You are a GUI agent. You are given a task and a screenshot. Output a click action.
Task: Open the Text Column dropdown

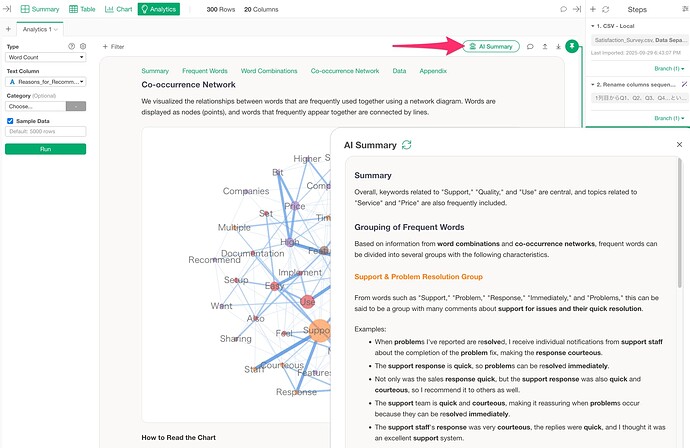click(45, 82)
